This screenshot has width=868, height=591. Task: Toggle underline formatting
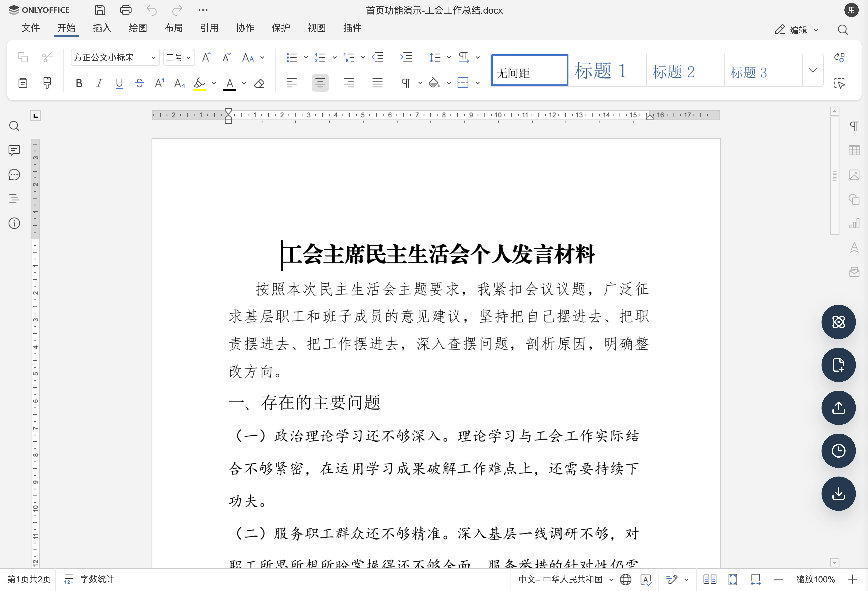119,83
